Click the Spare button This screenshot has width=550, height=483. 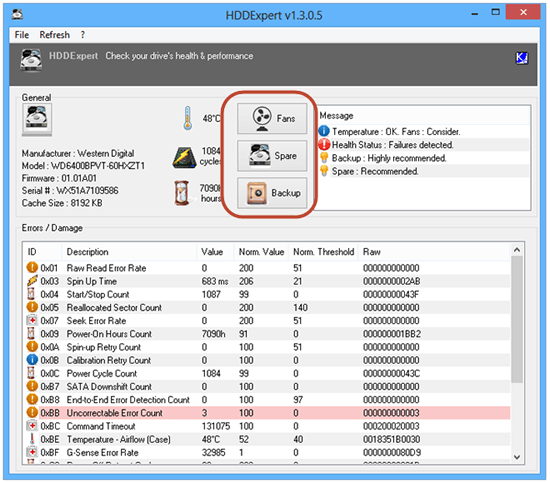(272, 156)
